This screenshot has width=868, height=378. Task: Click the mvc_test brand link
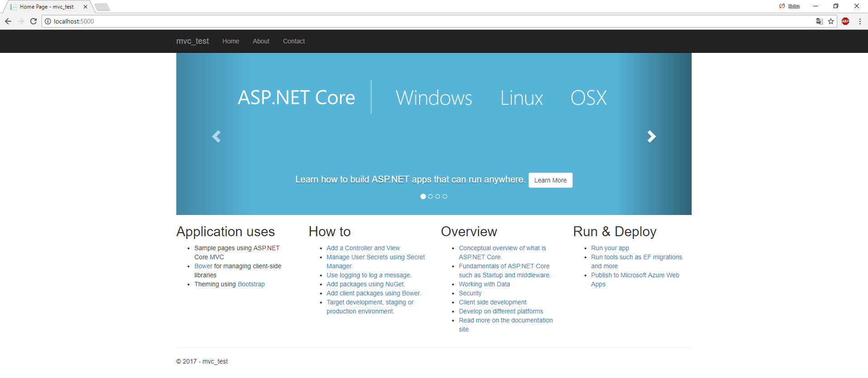point(193,41)
